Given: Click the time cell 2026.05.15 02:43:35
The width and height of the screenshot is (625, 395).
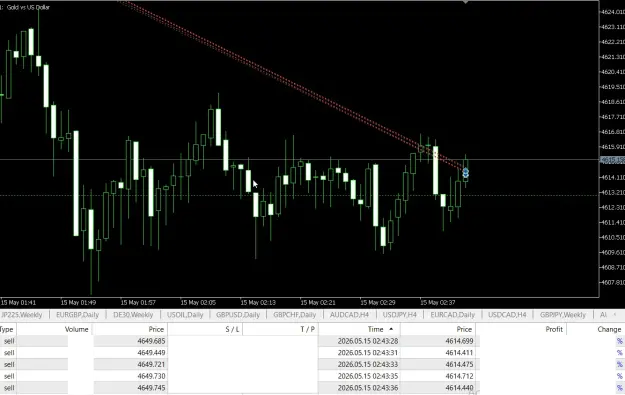Looking at the screenshot, I should (368, 376).
